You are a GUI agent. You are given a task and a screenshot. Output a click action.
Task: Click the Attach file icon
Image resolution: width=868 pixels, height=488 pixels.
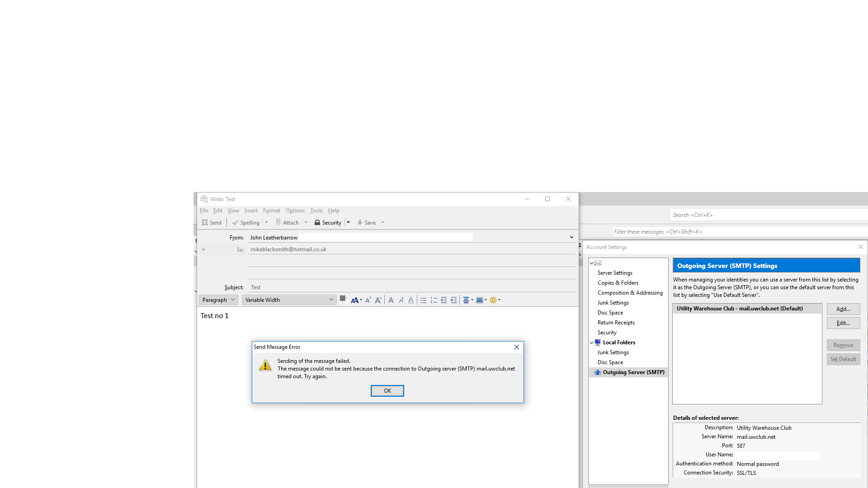(x=278, y=222)
